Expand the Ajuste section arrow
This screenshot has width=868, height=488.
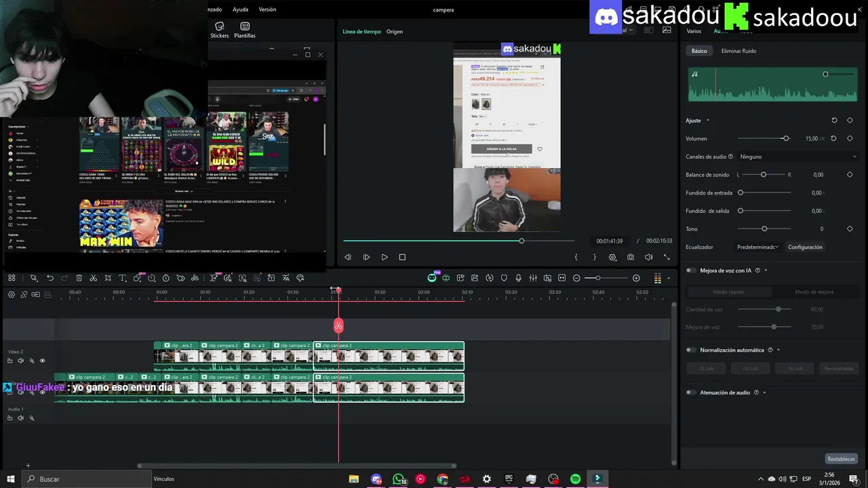707,121
